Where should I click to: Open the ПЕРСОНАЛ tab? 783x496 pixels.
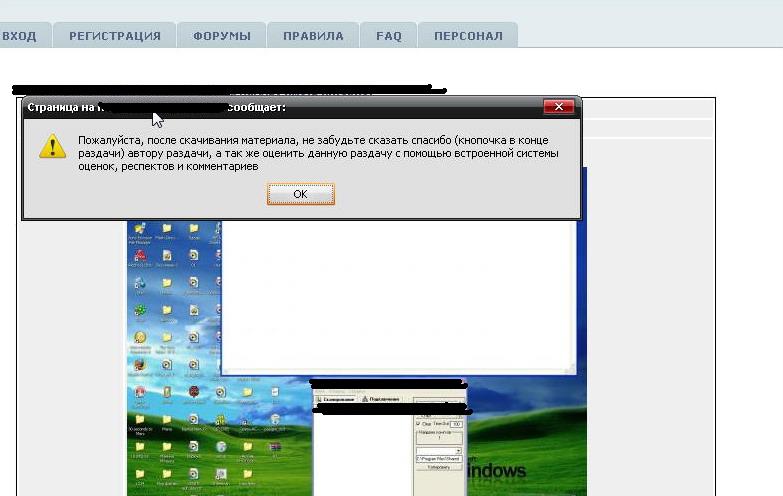[x=468, y=35]
